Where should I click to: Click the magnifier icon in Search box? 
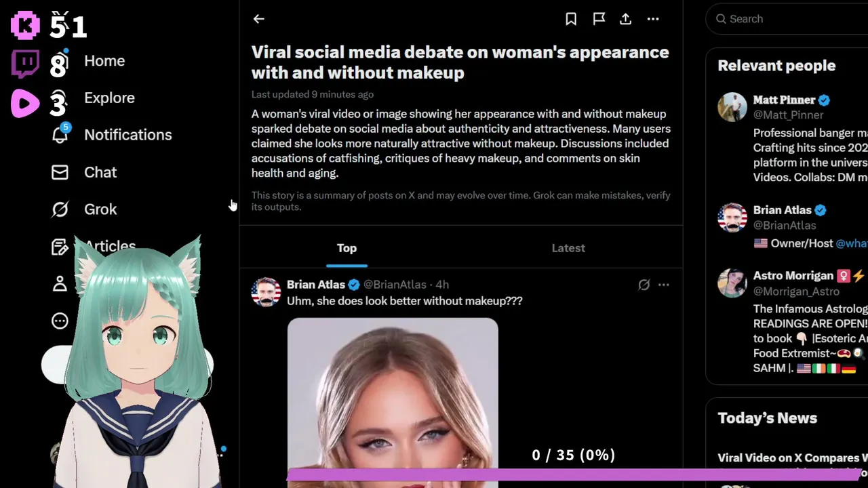pyautogui.click(x=720, y=19)
